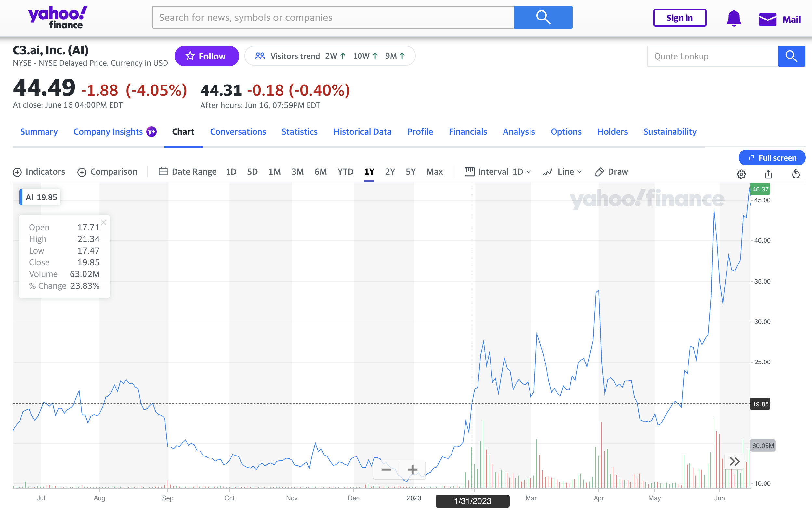Open the Date Range calendar picker
Image resolution: width=812 pixels, height=515 pixels.
tap(188, 172)
